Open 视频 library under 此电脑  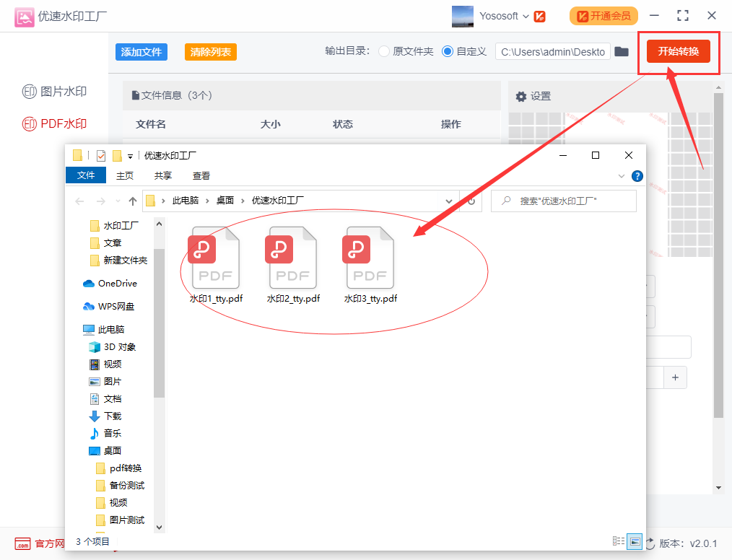[105, 364]
